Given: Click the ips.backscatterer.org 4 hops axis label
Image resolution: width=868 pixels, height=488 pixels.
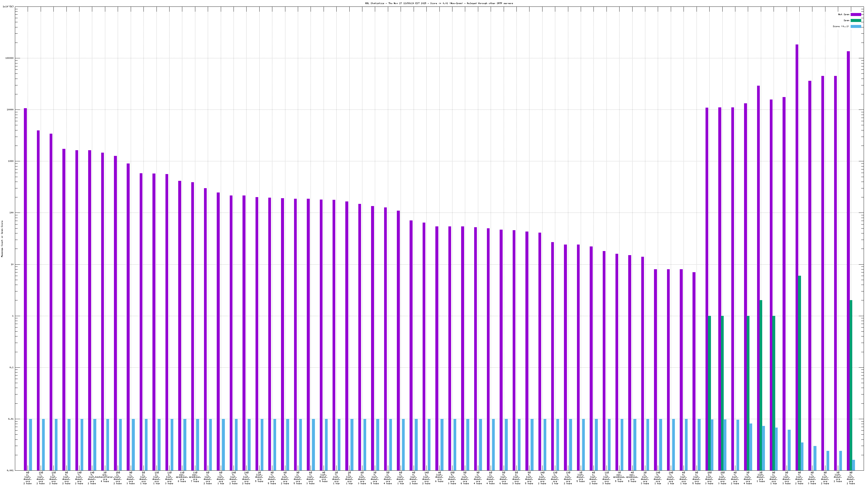Looking at the screenshot, I should (x=105, y=477).
